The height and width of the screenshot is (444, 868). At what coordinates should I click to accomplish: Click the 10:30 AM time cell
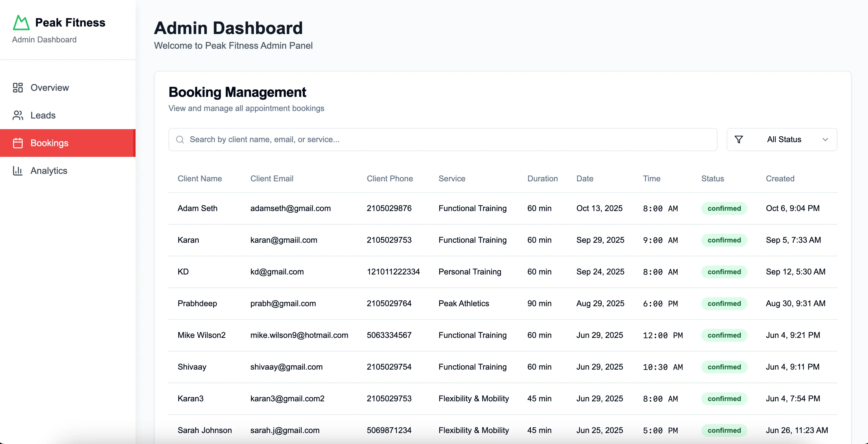663,367
